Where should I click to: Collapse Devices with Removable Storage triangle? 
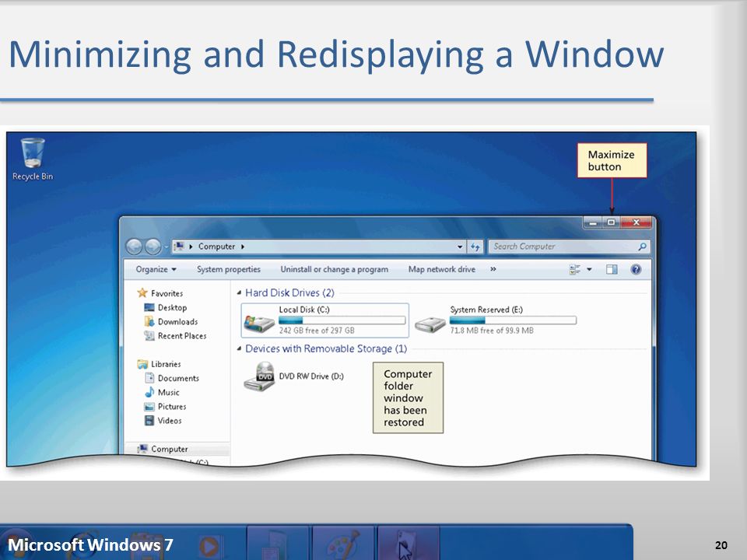point(239,349)
